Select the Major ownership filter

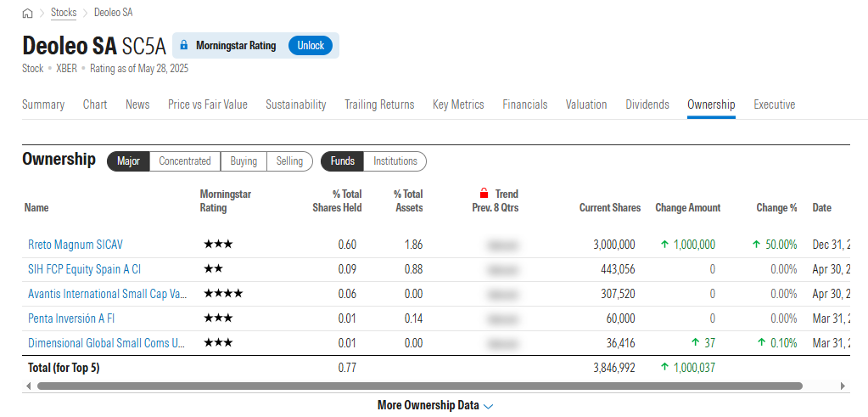click(128, 161)
